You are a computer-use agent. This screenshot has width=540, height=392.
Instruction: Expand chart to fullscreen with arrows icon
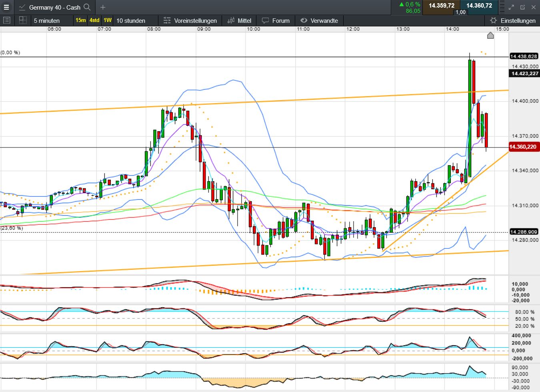click(511, 7)
